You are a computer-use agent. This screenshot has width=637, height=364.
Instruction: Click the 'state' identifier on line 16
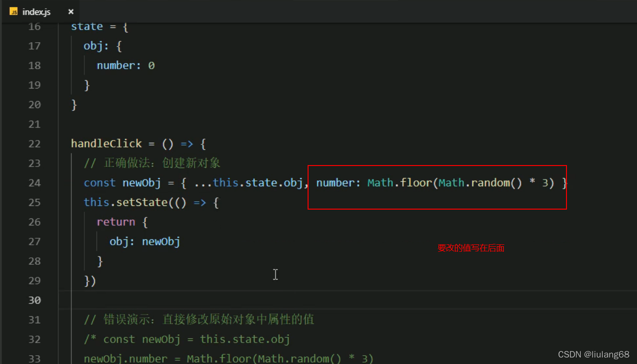click(87, 26)
